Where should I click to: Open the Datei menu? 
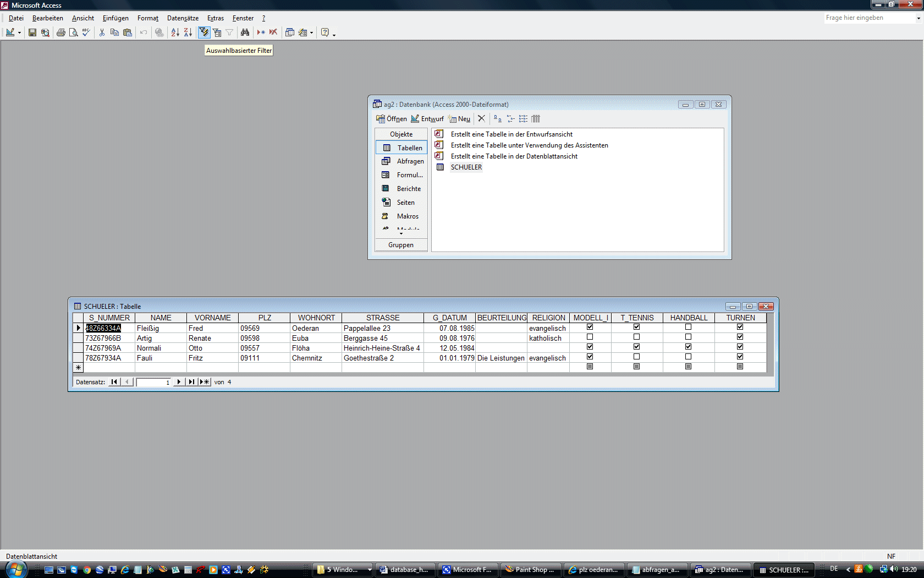point(16,18)
